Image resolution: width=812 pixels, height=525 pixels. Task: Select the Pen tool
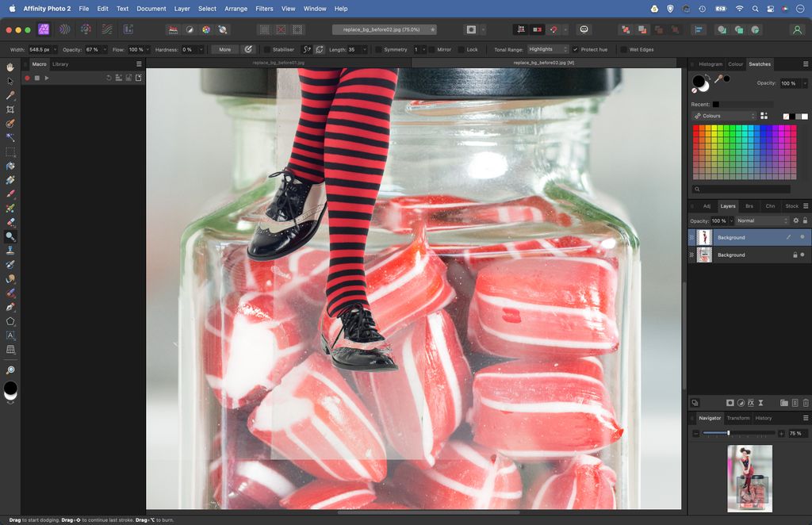(x=10, y=307)
